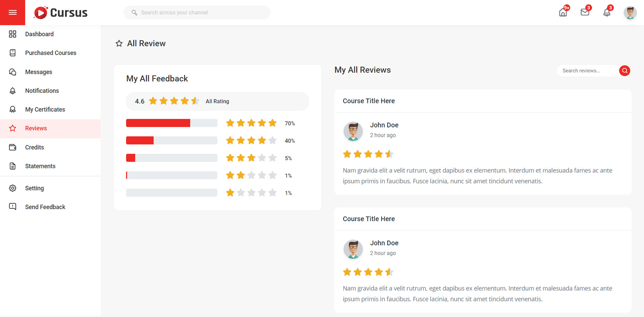The image size is (644, 317).
Task: Click Send Feedback link
Action: point(45,207)
